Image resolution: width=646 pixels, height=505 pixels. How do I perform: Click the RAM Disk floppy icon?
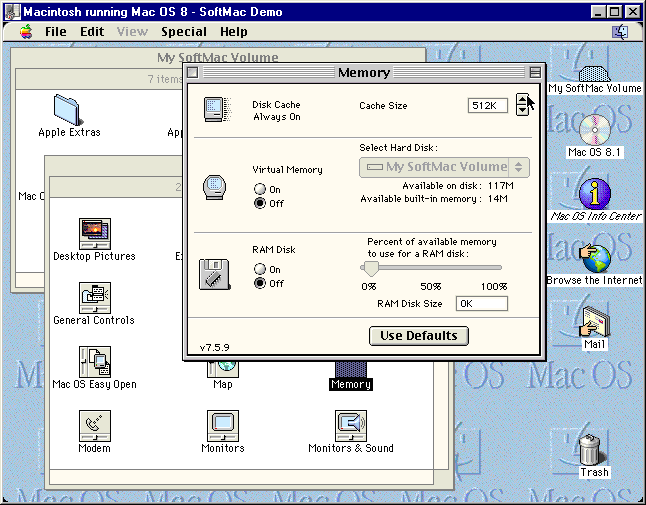point(215,274)
